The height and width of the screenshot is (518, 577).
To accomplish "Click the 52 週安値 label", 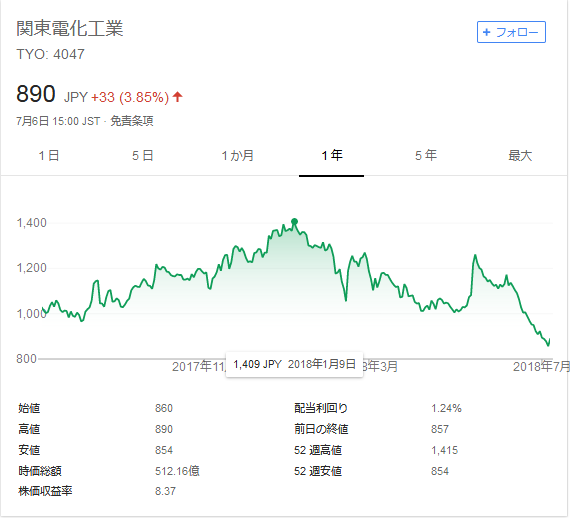I will pos(318,471).
